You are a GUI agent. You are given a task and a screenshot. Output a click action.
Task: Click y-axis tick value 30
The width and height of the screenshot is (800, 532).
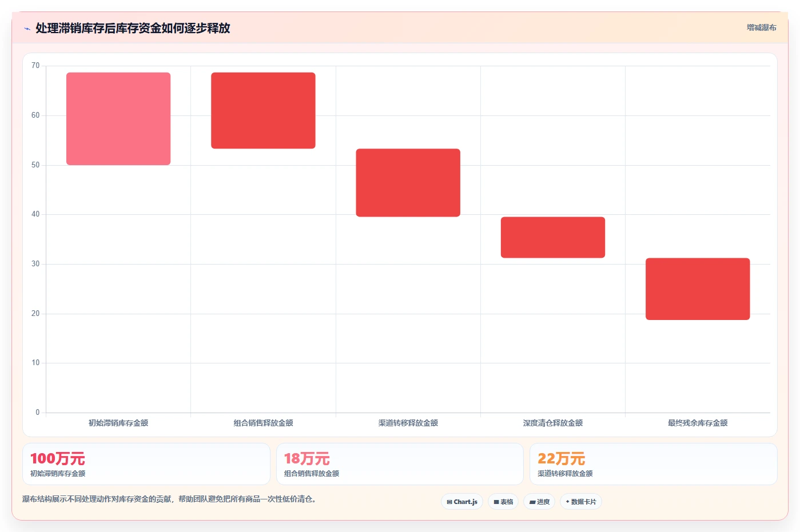[35, 264]
